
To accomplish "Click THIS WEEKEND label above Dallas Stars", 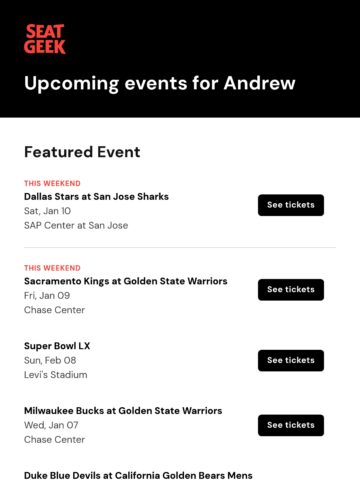I will [x=52, y=183].
